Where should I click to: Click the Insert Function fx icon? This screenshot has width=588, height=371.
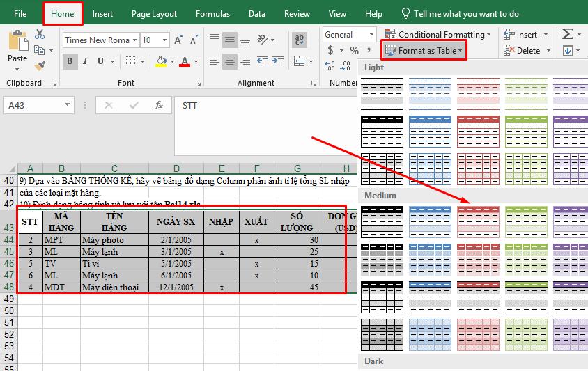tap(159, 105)
